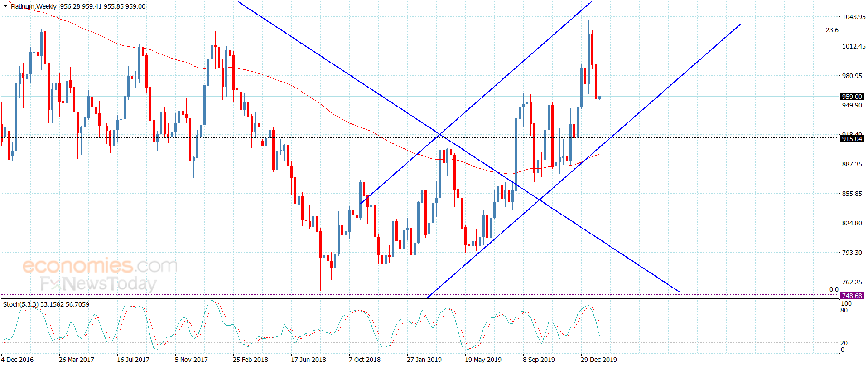Click the "26 Mar 2017" date label
Viewport: 868px width, 366px height.
click(77, 360)
